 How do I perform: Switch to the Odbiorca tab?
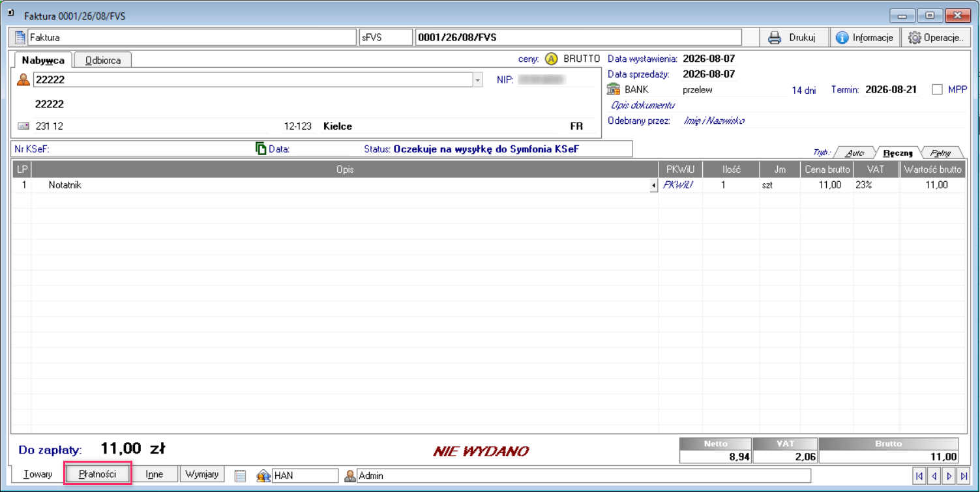(103, 60)
